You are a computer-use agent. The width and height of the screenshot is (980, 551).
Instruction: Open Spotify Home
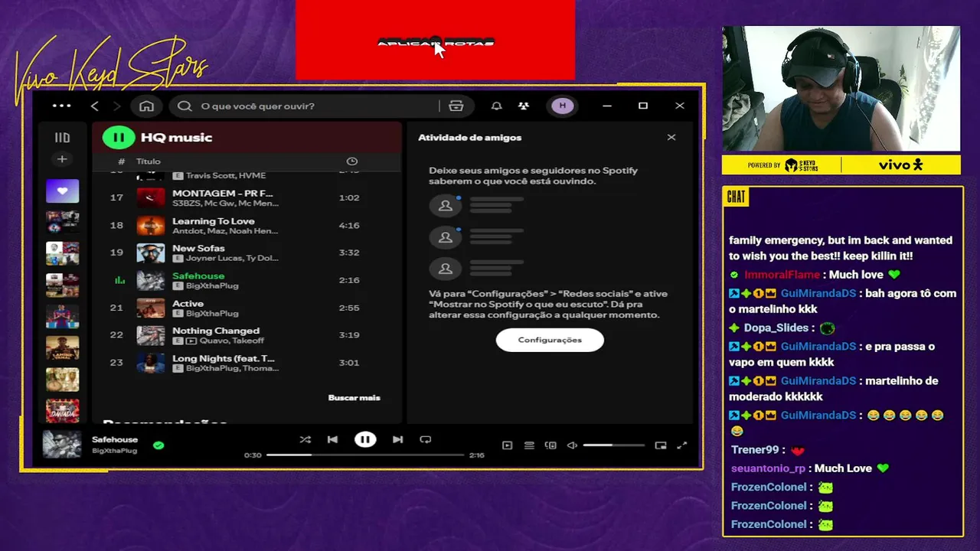point(146,106)
